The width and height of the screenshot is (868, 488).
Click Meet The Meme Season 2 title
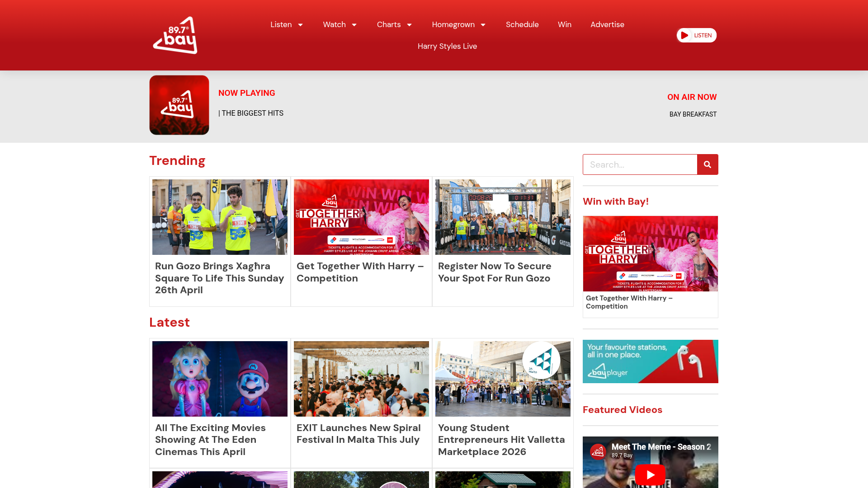pos(661,447)
